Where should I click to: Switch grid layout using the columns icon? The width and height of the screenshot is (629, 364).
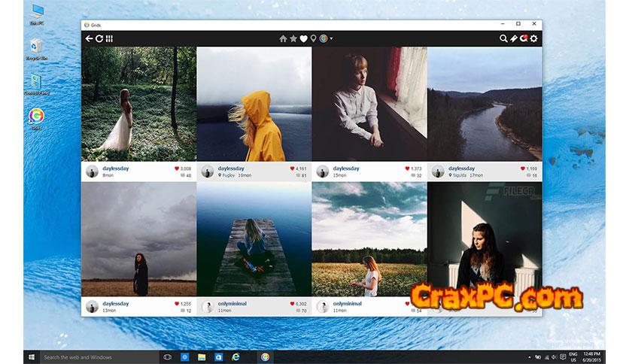point(109,39)
